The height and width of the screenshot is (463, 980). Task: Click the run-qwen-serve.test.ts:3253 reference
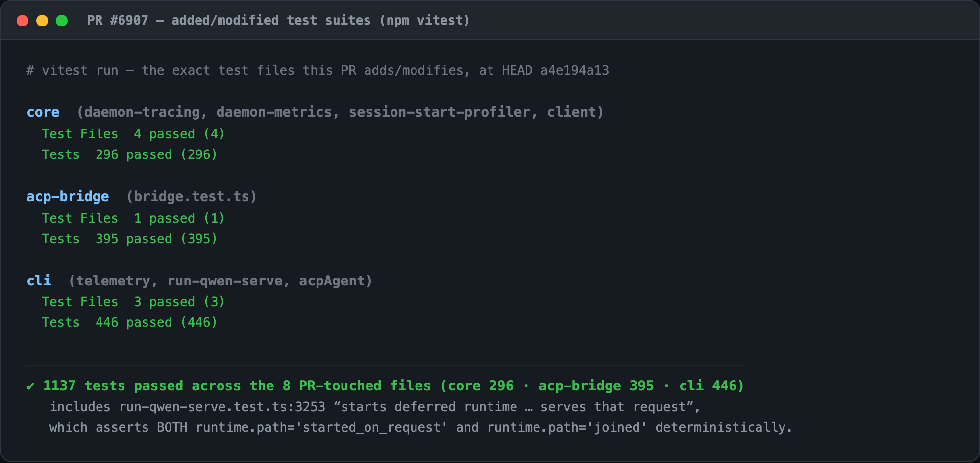pos(222,407)
